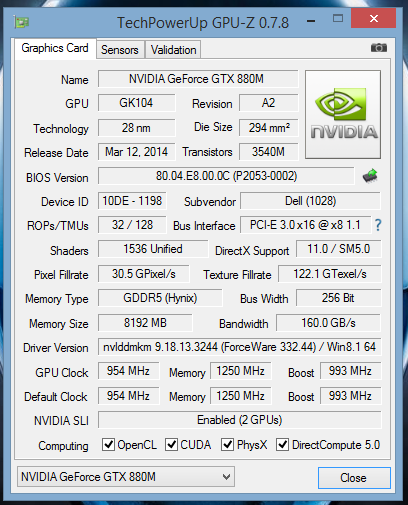
Task: Click the ROPs/TMUs value 32 / 128
Action: pos(132,225)
